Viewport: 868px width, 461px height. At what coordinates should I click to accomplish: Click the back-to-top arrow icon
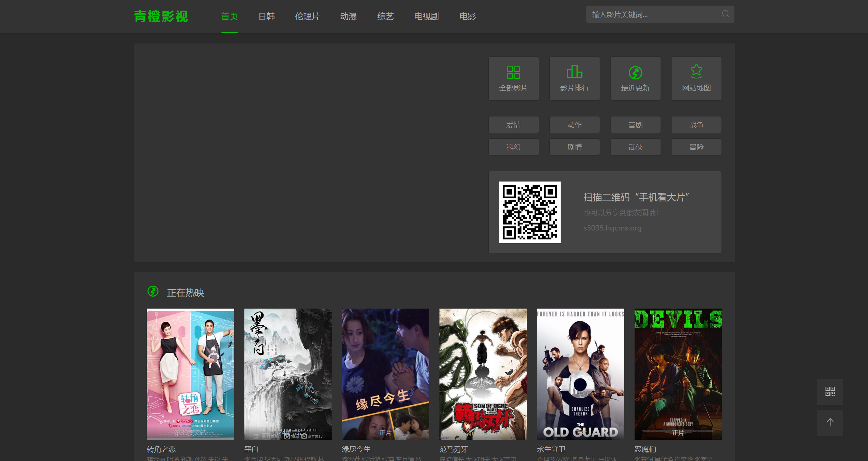pyautogui.click(x=830, y=423)
